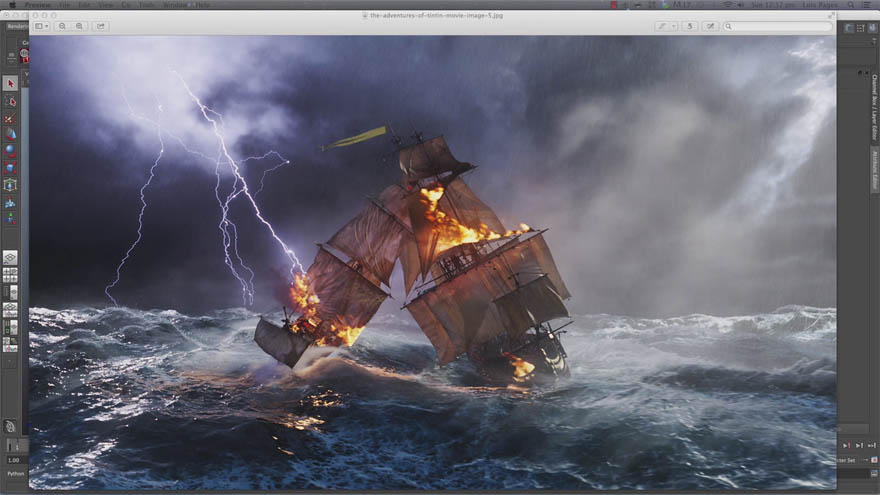Image resolution: width=880 pixels, height=495 pixels.
Task: Click the zoom out magnifier in Preview toolbar
Action: 62,26
